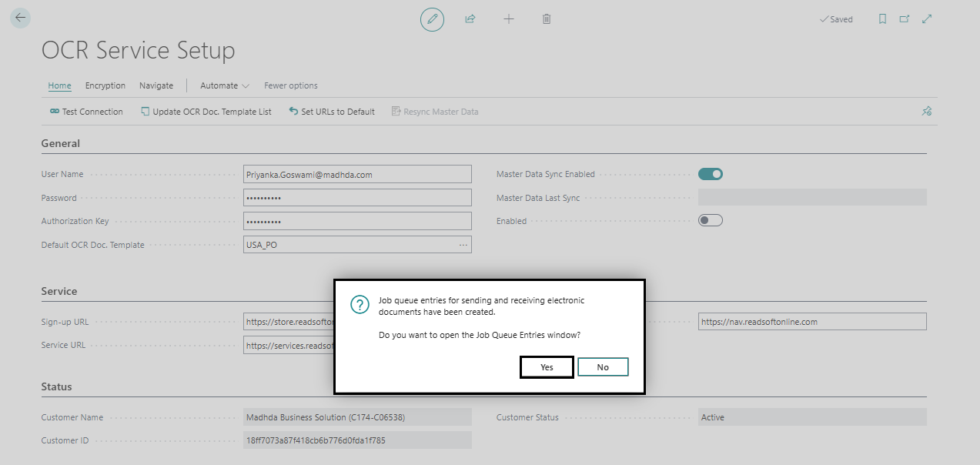Click the expand page arrows icon

927,19
